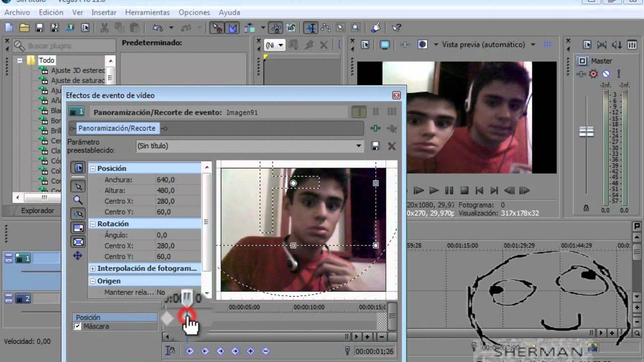Save the project with the floppy icon
This screenshot has width=644, height=362.
pos(39,28)
